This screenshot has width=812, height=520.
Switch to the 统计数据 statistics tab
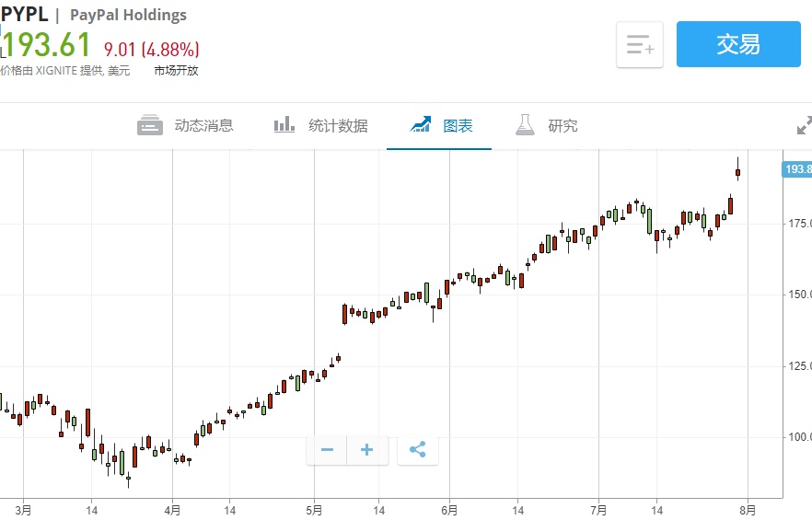point(338,125)
